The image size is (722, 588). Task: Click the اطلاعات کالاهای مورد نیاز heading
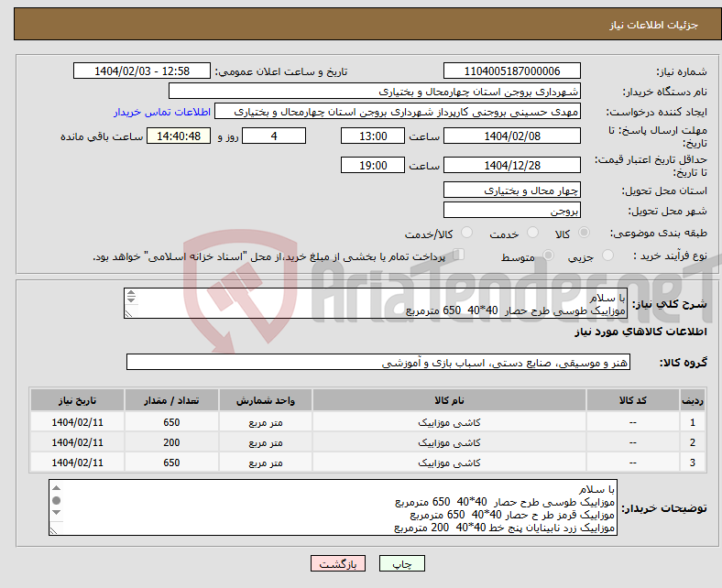pos(640,332)
